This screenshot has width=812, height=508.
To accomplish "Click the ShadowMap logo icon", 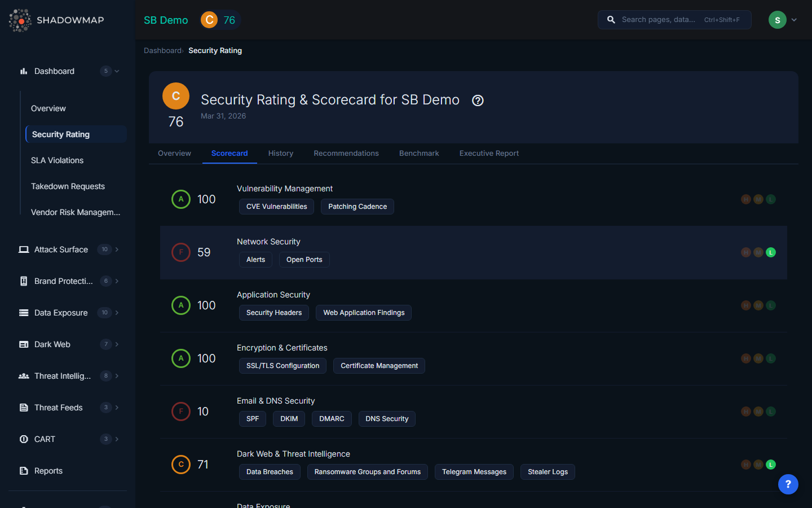I will [20, 20].
